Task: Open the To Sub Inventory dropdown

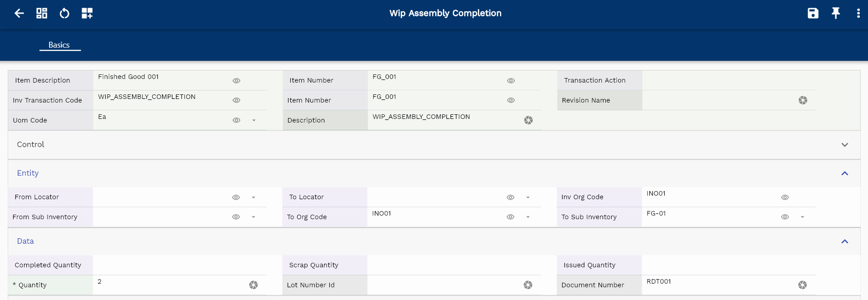Action: click(802, 217)
